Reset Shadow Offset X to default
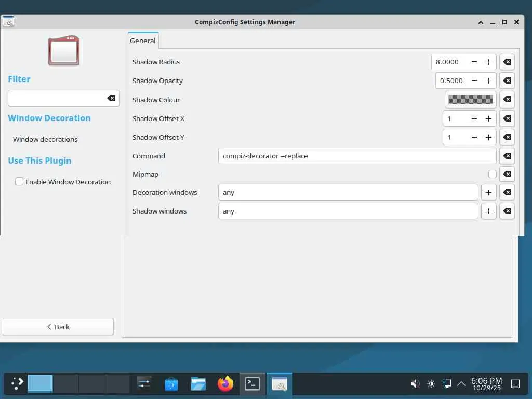 tap(507, 118)
